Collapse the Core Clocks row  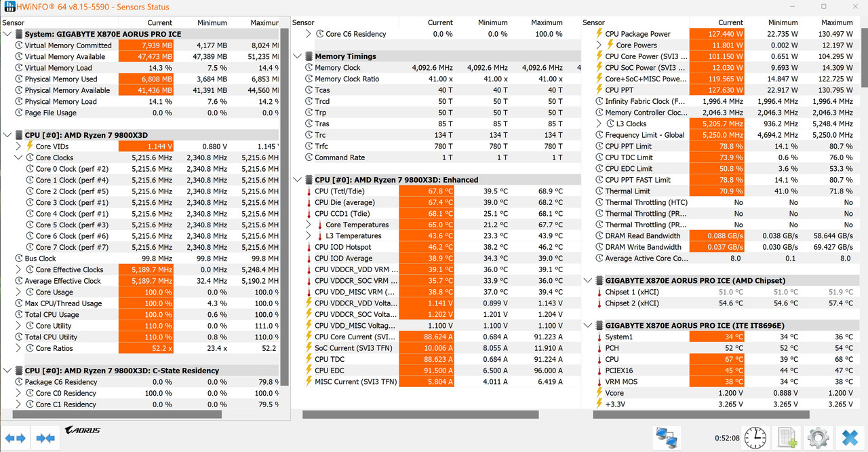[18, 157]
